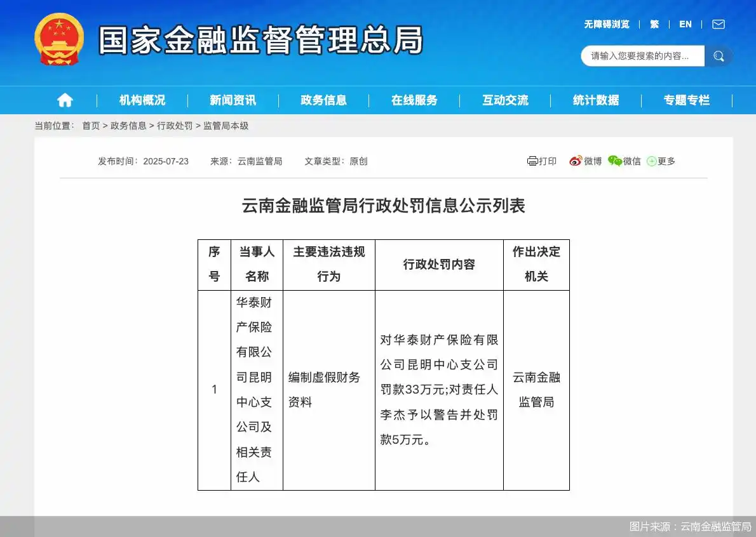Viewport: 756px width, 537px height.
Task: Open the home icon in navigation bar
Action: click(x=65, y=100)
